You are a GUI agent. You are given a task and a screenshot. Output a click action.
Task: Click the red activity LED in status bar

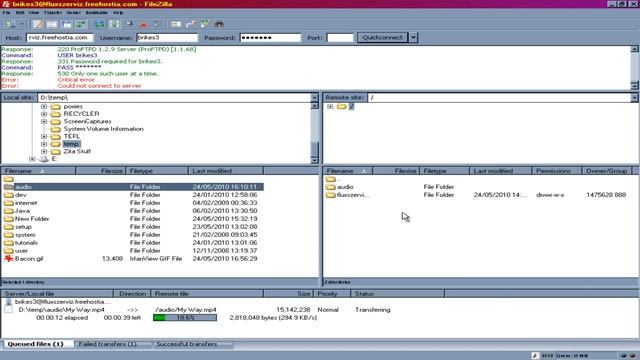tap(633, 356)
